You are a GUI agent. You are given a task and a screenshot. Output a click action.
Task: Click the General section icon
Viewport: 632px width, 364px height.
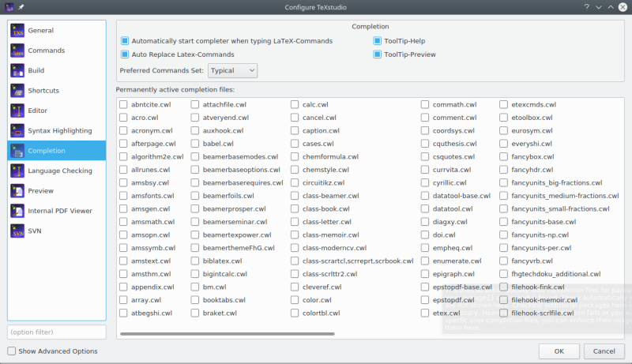(x=17, y=31)
